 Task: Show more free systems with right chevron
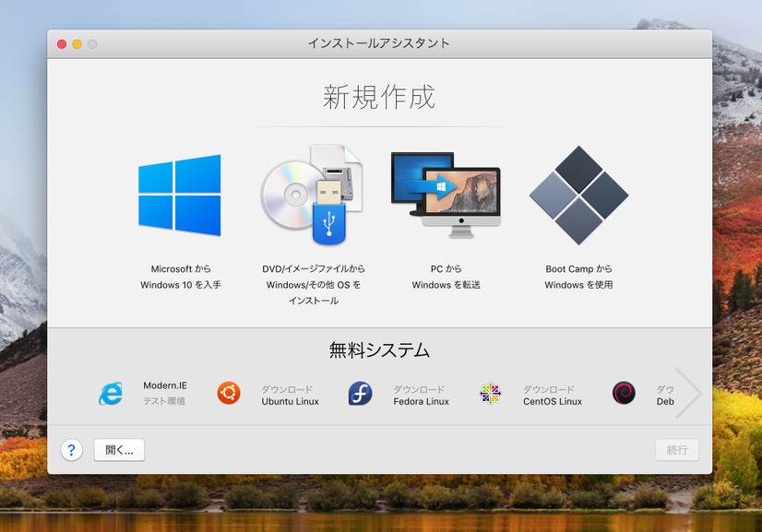click(x=688, y=393)
